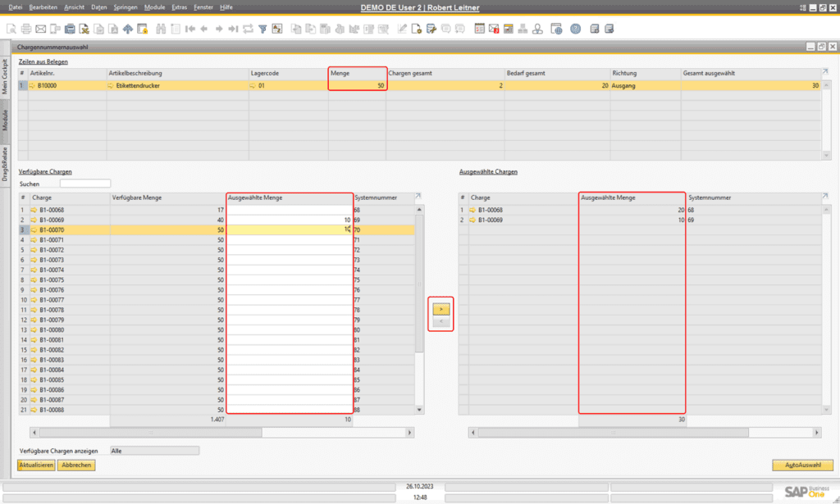Open 'Verfügbare Chargen anzeigen' dropdown showing Alle
Screen dimensions: 840x504
[154, 451]
